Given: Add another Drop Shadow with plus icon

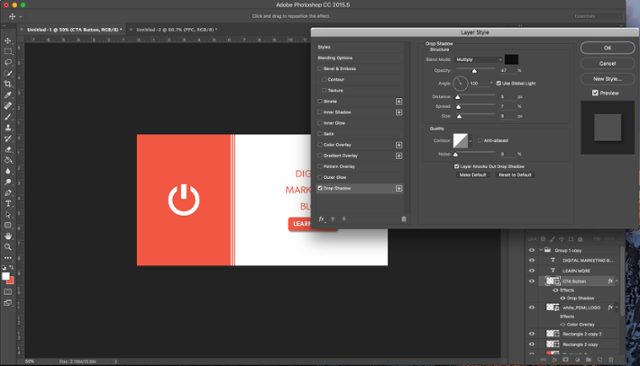Looking at the screenshot, I should pyautogui.click(x=399, y=188).
